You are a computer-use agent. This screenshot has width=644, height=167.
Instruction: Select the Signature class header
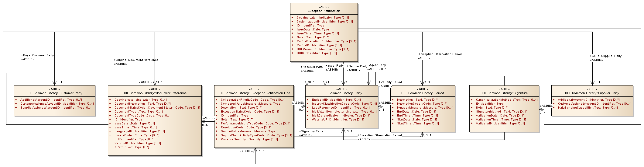tap(504, 93)
